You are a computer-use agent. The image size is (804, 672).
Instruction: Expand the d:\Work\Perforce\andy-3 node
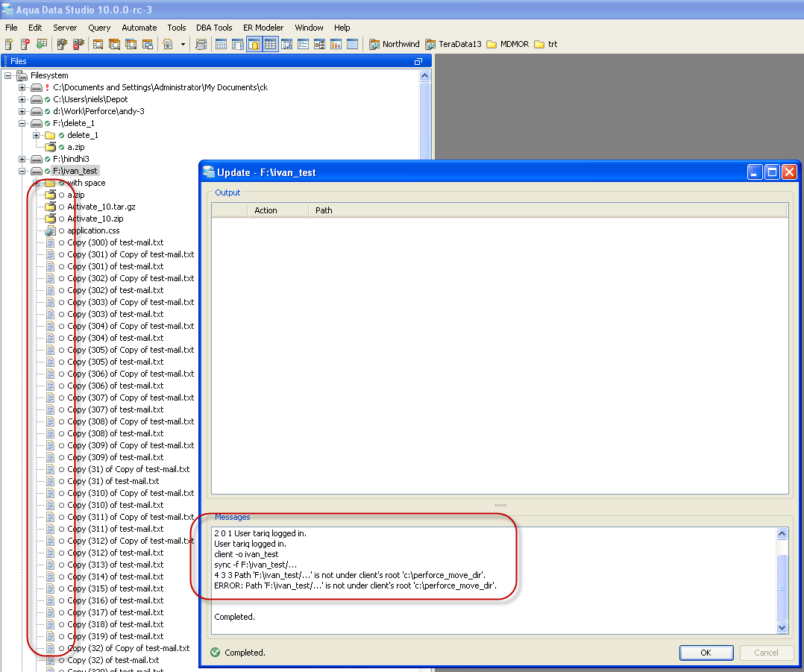[x=22, y=111]
